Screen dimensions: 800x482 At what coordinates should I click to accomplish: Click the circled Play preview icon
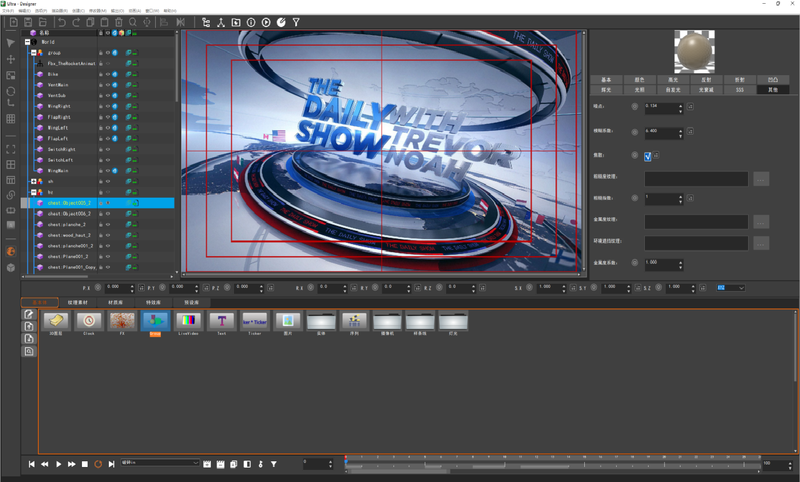(266, 22)
